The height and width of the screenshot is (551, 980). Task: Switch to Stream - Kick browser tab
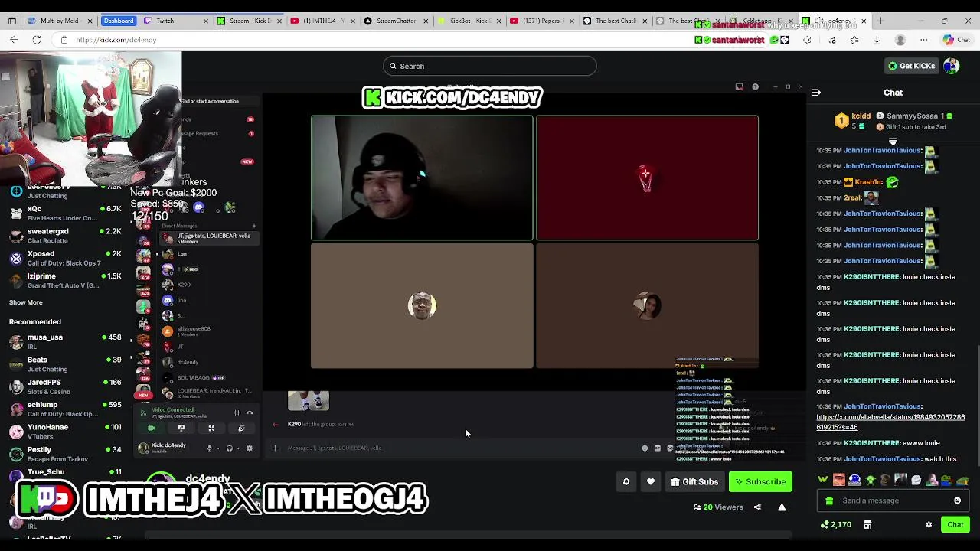[249, 21]
